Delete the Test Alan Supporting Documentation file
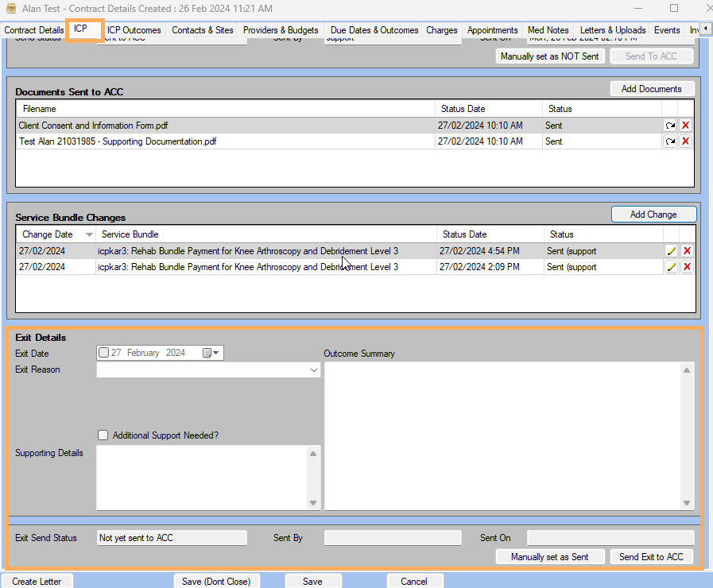This screenshot has width=713, height=588. tap(686, 141)
